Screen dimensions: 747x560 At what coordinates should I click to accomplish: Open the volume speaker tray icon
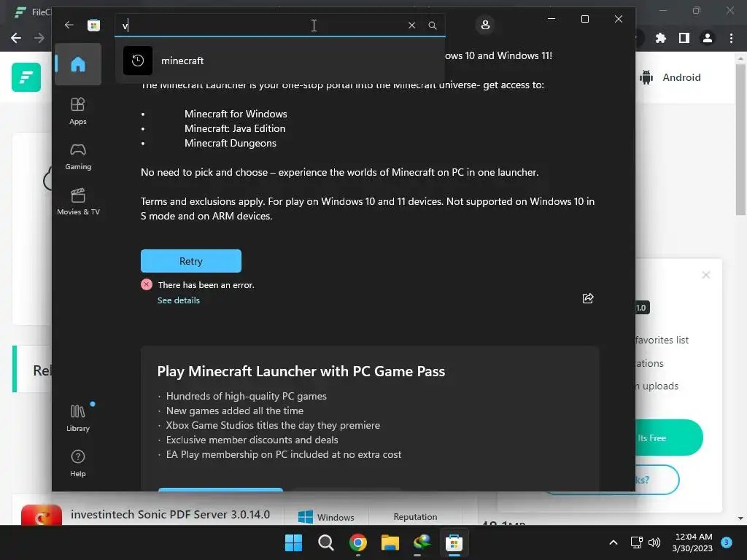[654, 542]
